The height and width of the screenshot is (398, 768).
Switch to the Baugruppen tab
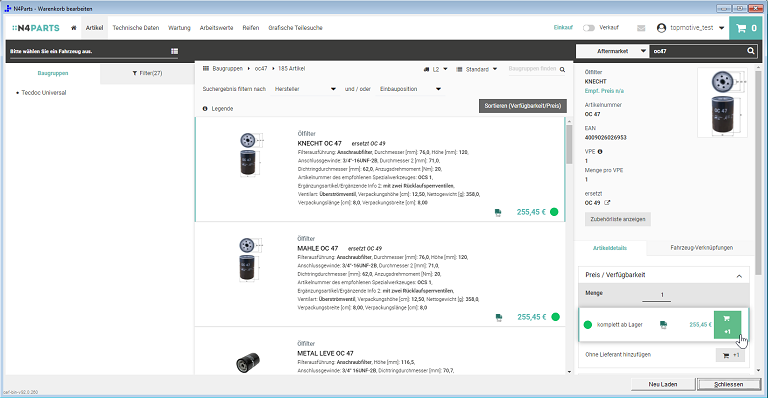click(x=53, y=73)
